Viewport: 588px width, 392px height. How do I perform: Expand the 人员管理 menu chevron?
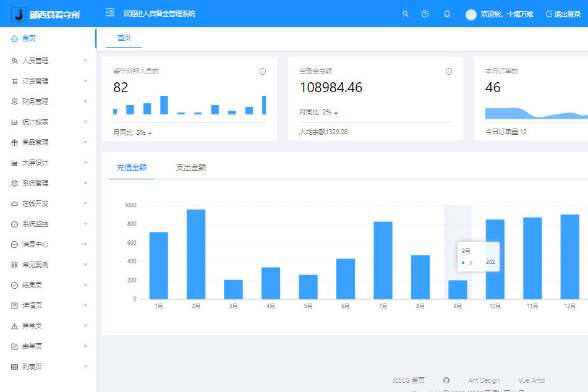pyautogui.click(x=85, y=61)
